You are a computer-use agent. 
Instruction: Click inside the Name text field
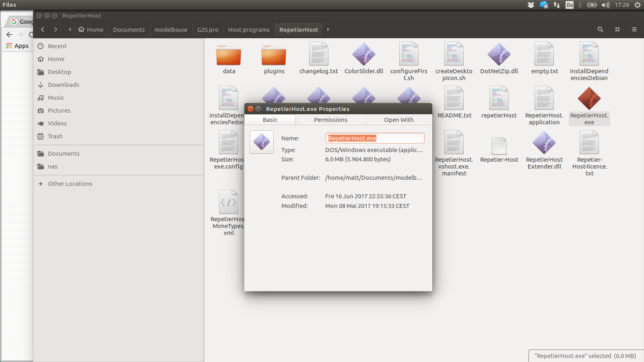pos(375,138)
